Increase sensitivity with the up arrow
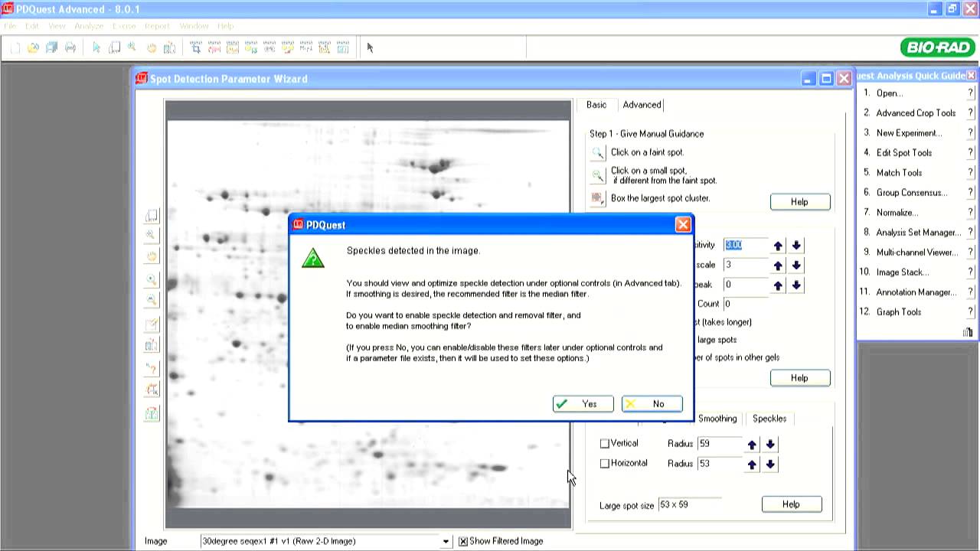Image resolution: width=980 pixels, height=551 pixels. [778, 246]
